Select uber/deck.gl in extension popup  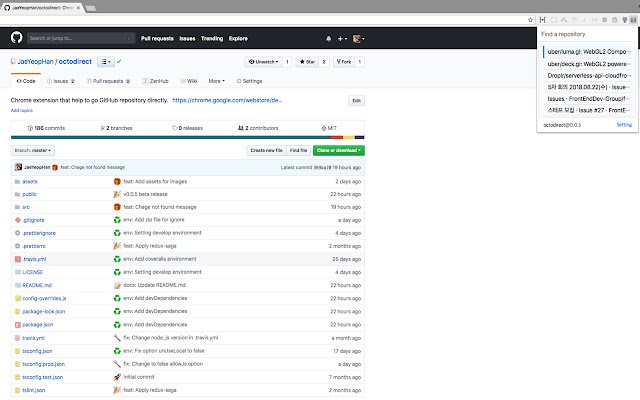coord(588,64)
